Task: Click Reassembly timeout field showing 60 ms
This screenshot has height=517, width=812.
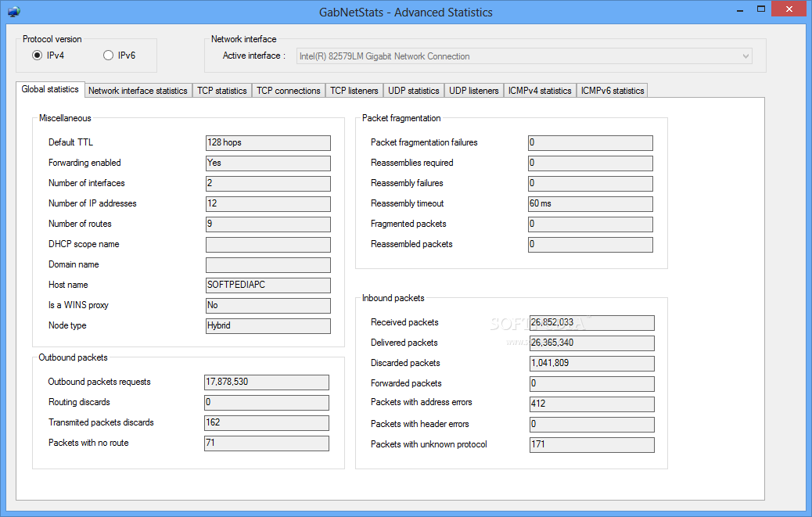Action: click(591, 204)
